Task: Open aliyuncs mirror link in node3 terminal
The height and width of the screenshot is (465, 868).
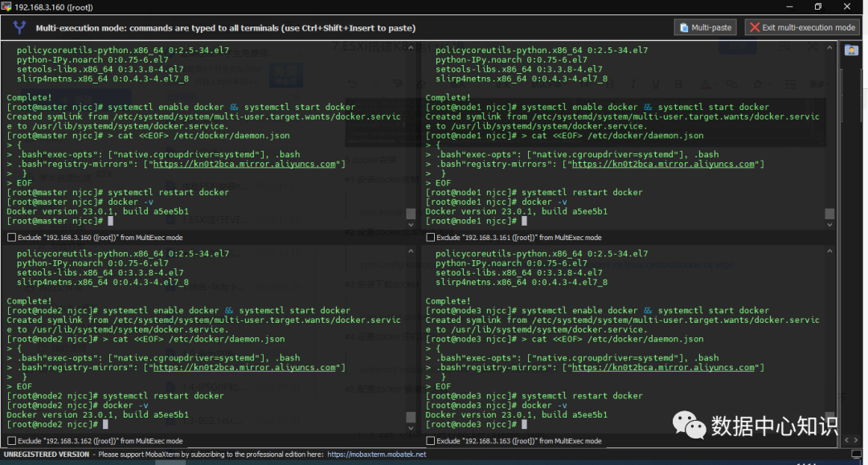Action: [663, 367]
